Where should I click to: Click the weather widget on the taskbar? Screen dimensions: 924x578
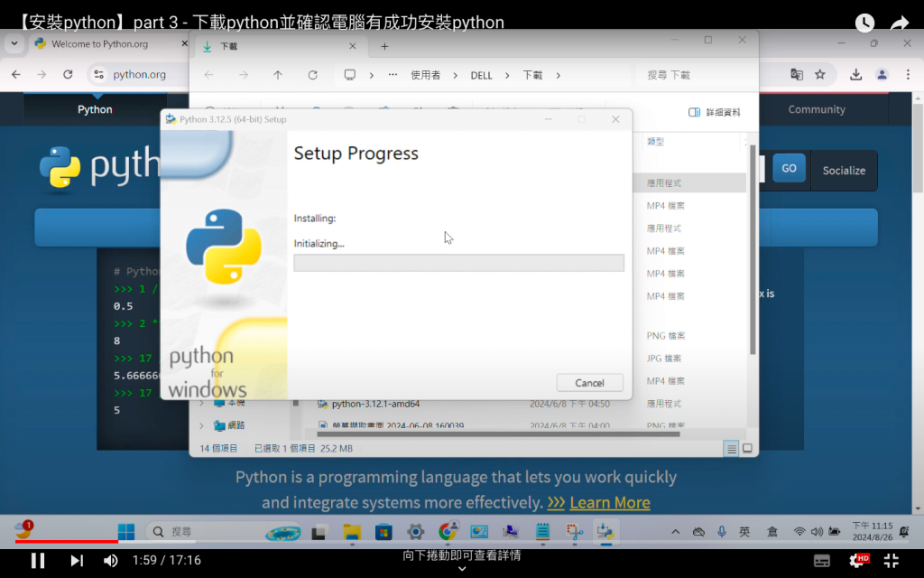23,529
